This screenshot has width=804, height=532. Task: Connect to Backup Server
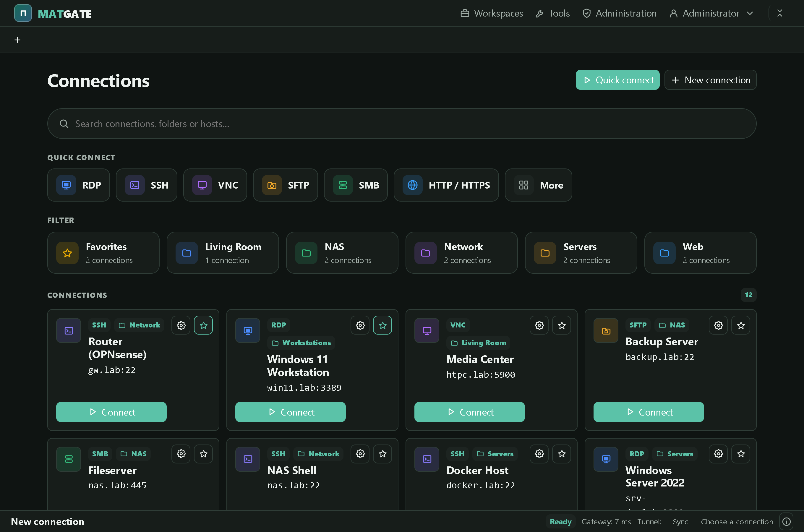(x=649, y=412)
